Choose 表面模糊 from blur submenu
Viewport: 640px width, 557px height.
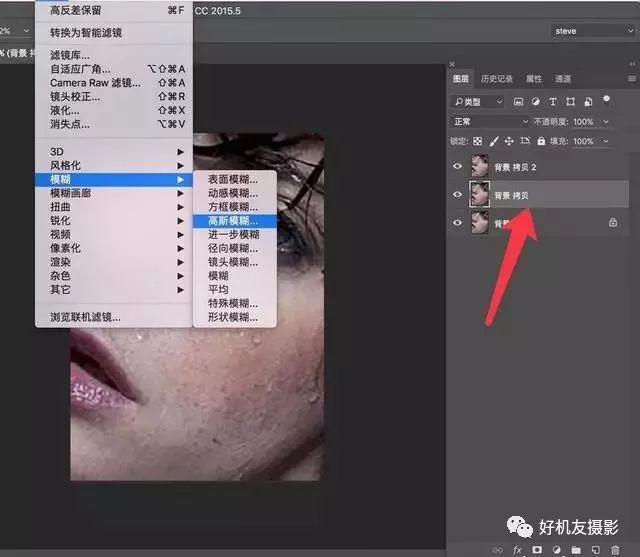click(x=235, y=179)
